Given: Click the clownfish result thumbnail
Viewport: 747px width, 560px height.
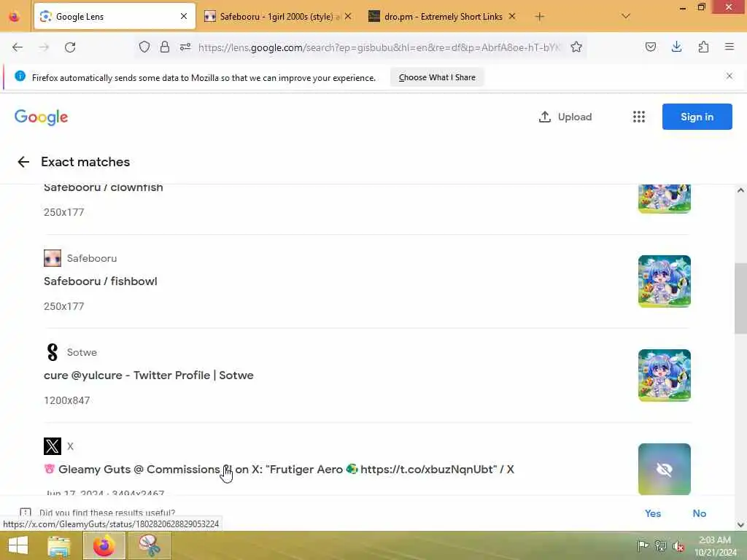Looking at the screenshot, I should (664, 198).
